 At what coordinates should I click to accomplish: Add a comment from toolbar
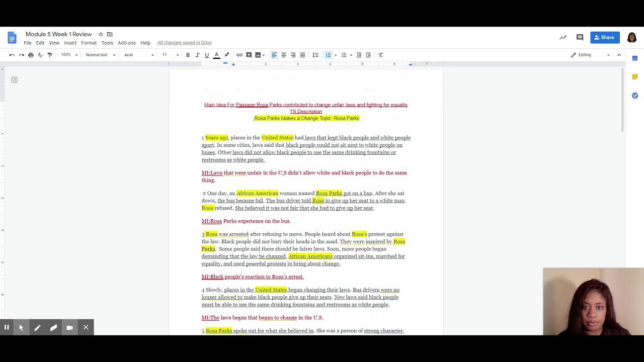coord(249,55)
